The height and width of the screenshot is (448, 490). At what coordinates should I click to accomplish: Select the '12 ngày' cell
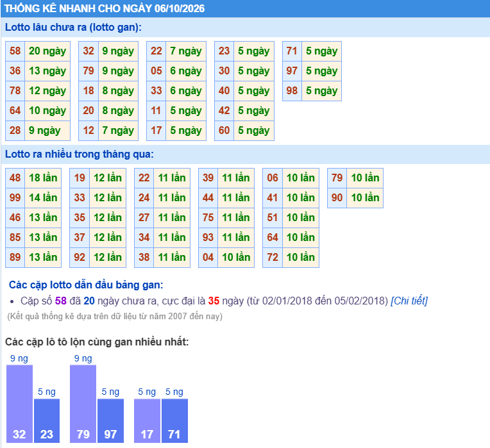pyautogui.click(x=47, y=91)
